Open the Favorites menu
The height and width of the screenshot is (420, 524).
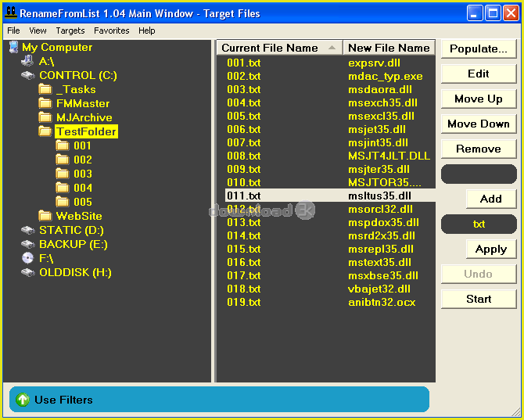(x=112, y=31)
